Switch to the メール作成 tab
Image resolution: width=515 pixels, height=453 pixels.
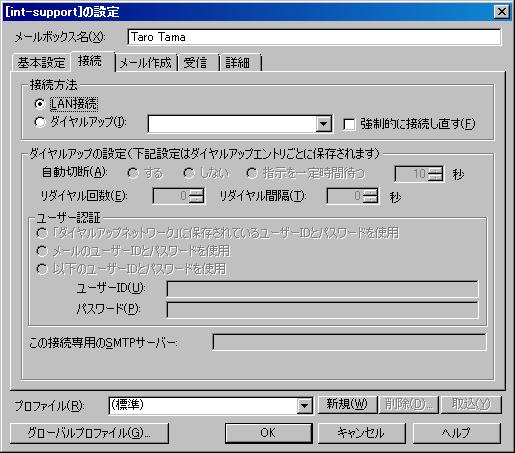point(145,63)
